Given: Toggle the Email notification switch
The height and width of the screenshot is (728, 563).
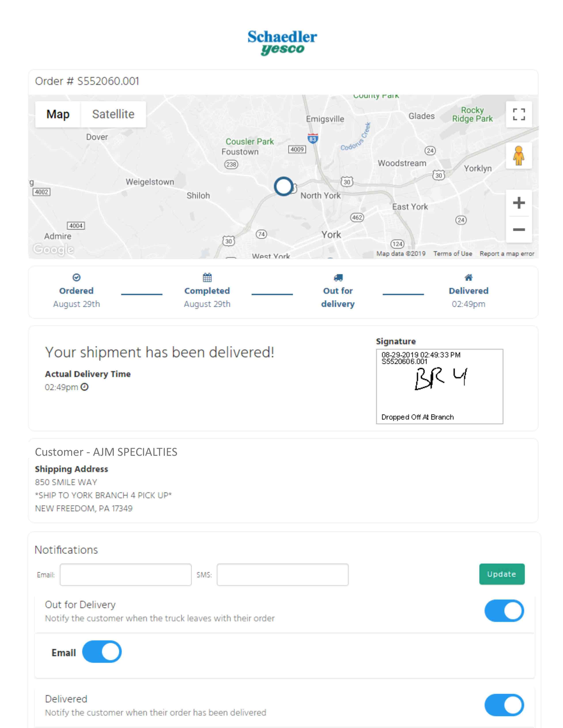Looking at the screenshot, I should [x=102, y=652].
